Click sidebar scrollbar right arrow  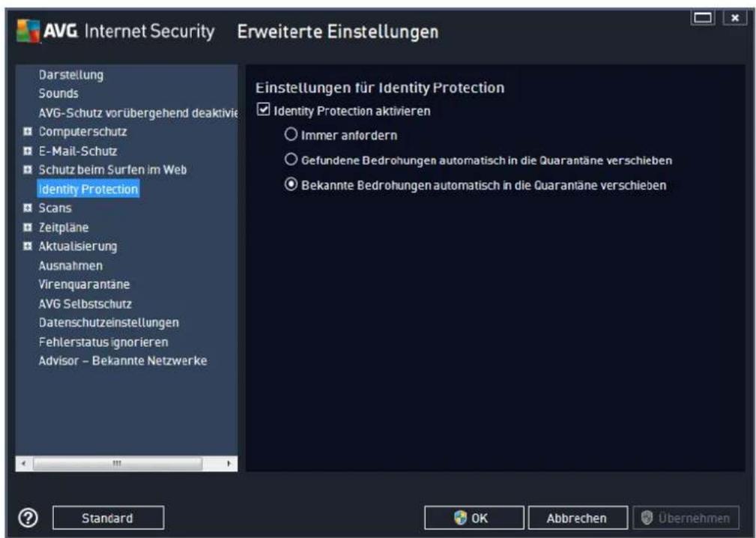[x=229, y=463]
